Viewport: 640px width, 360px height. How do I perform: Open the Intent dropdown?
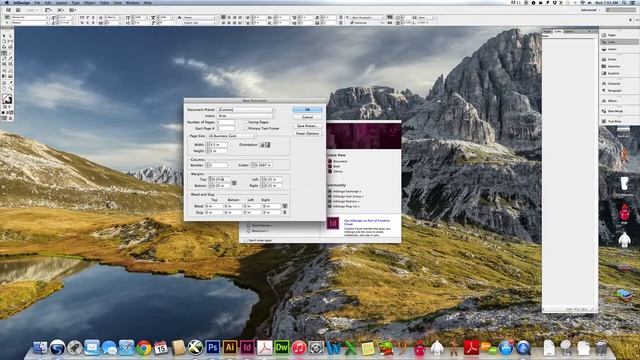point(246,116)
